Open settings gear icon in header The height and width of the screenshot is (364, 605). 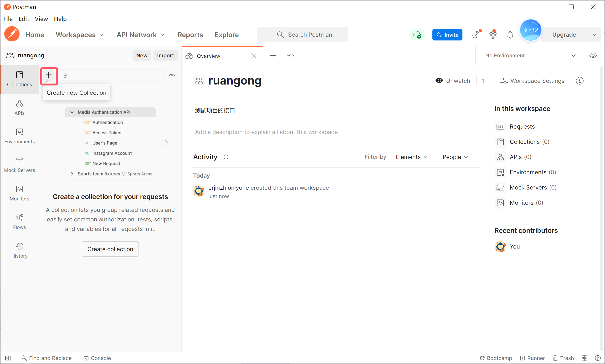[492, 35]
